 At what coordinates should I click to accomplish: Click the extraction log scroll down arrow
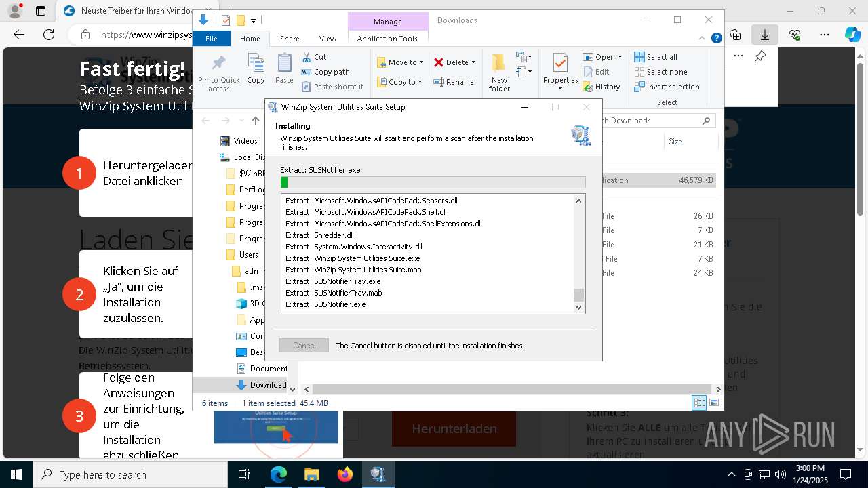pyautogui.click(x=578, y=308)
